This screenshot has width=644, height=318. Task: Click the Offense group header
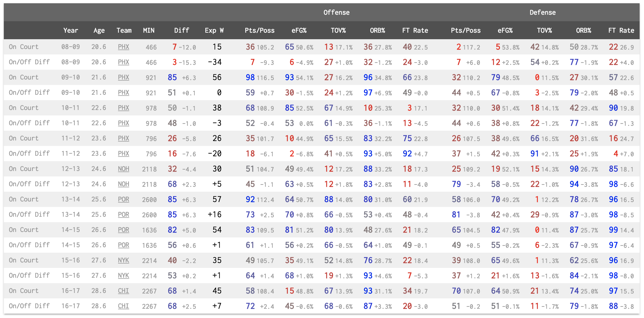[336, 13]
